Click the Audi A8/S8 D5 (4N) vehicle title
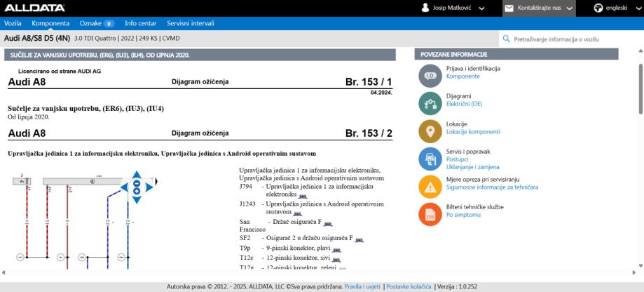The width and height of the screenshot is (644, 292). pos(37,39)
